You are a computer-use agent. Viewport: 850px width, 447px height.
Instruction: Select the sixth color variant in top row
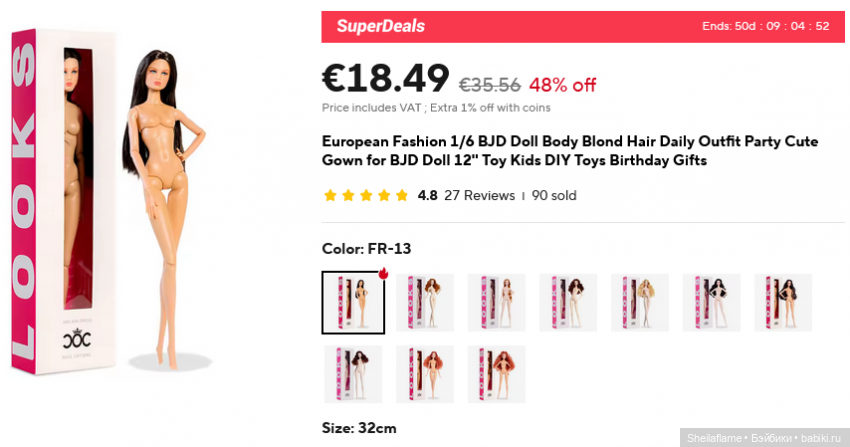pyautogui.click(x=711, y=303)
